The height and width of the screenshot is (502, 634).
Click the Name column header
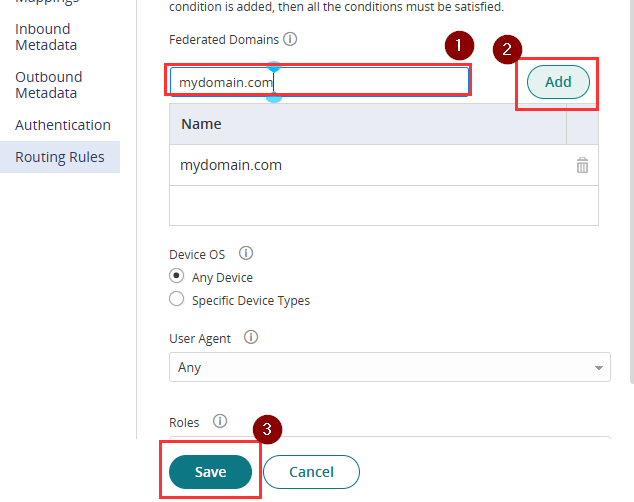pos(368,124)
